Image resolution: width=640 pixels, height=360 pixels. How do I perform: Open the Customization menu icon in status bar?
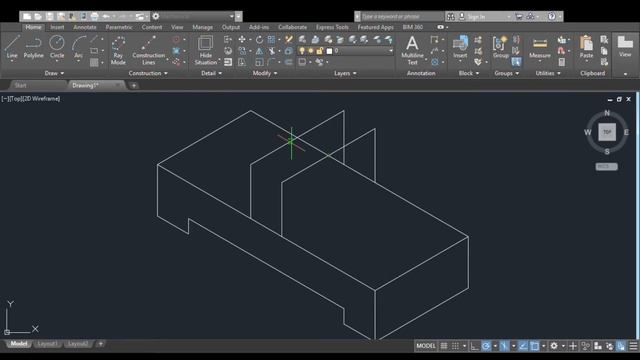(633, 346)
